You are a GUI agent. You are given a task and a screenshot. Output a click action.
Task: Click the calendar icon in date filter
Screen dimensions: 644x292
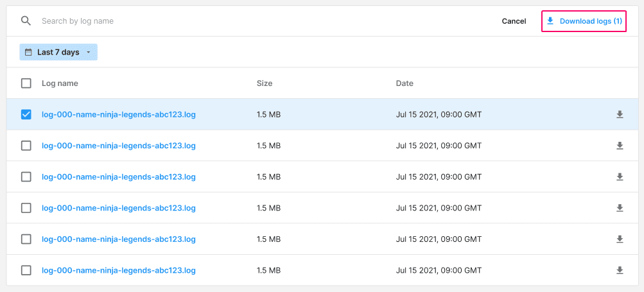28,52
